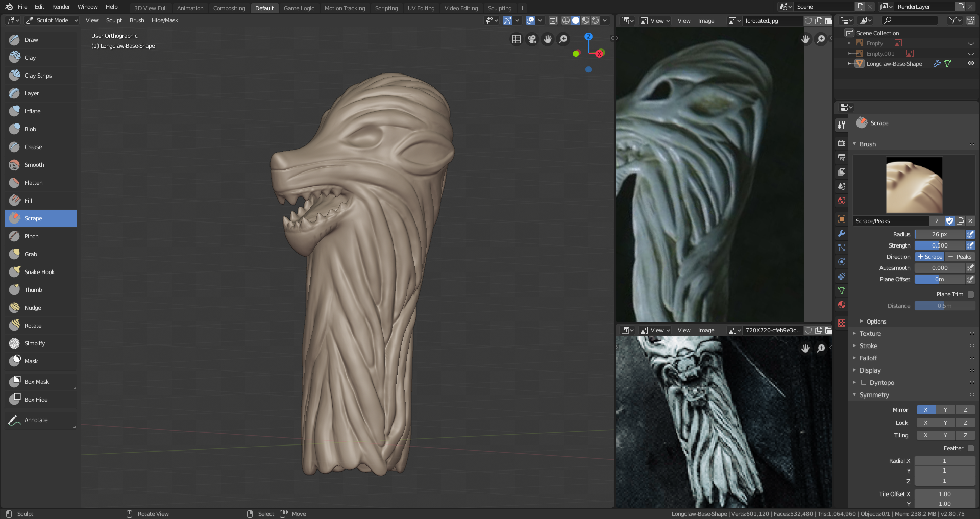Toggle Mirror X symmetry

click(x=925, y=410)
